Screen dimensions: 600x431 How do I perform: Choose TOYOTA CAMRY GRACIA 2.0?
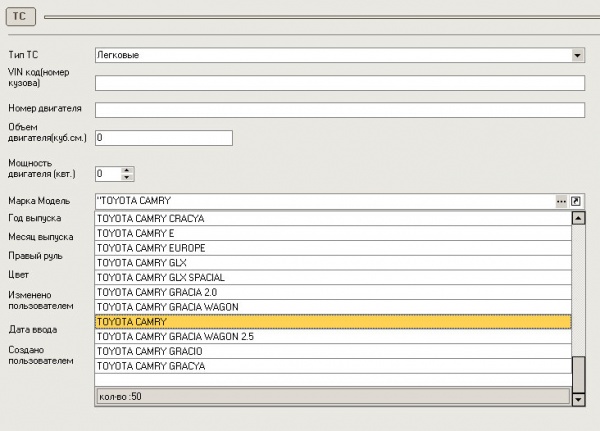[x=332, y=292]
